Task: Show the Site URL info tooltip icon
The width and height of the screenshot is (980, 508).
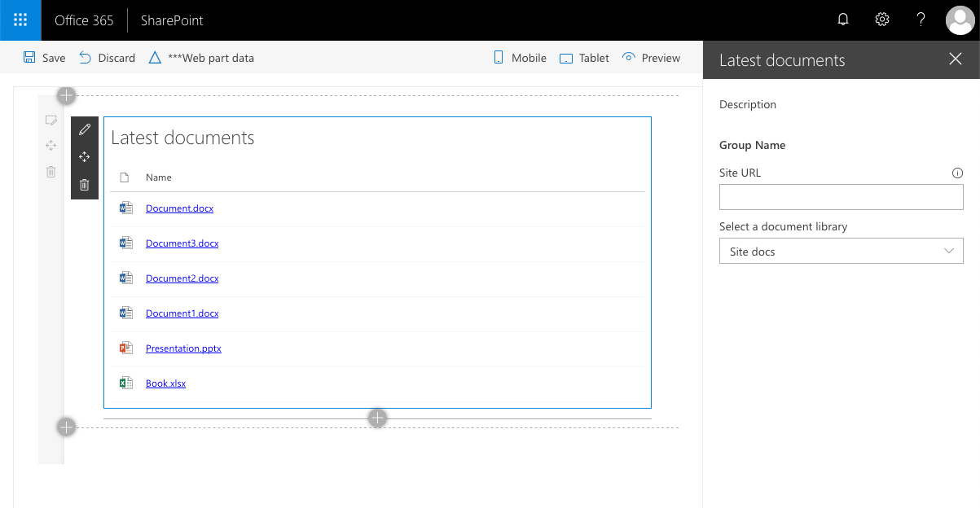Action: pyautogui.click(x=957, y=173)
